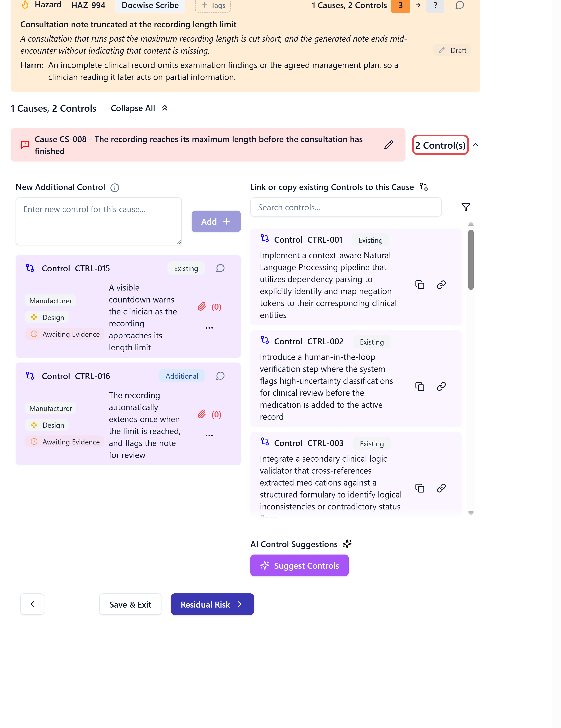Link Control CTRL-003 to this cause
The height and width of the screenshot is (728, 561).
(x=441, y=488)
